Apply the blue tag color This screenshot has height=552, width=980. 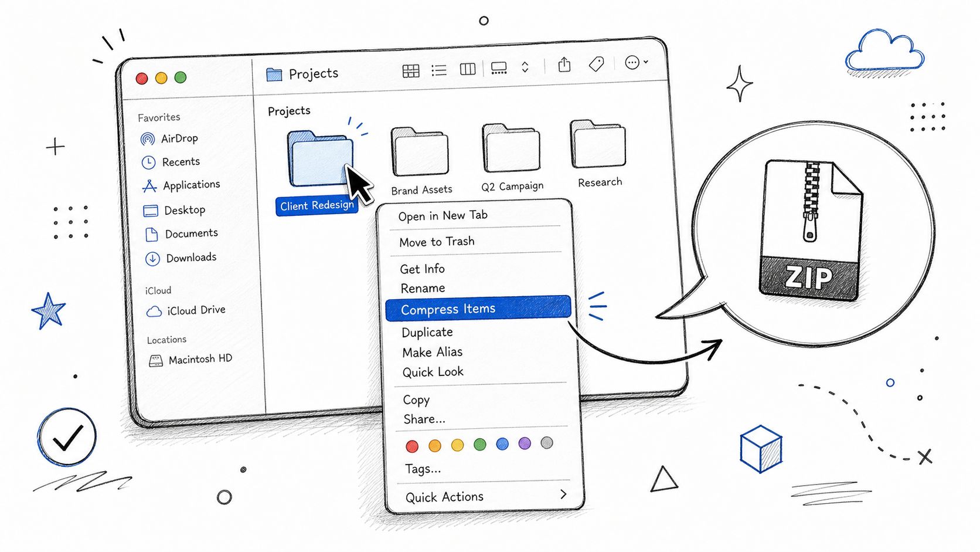(502, 444)
